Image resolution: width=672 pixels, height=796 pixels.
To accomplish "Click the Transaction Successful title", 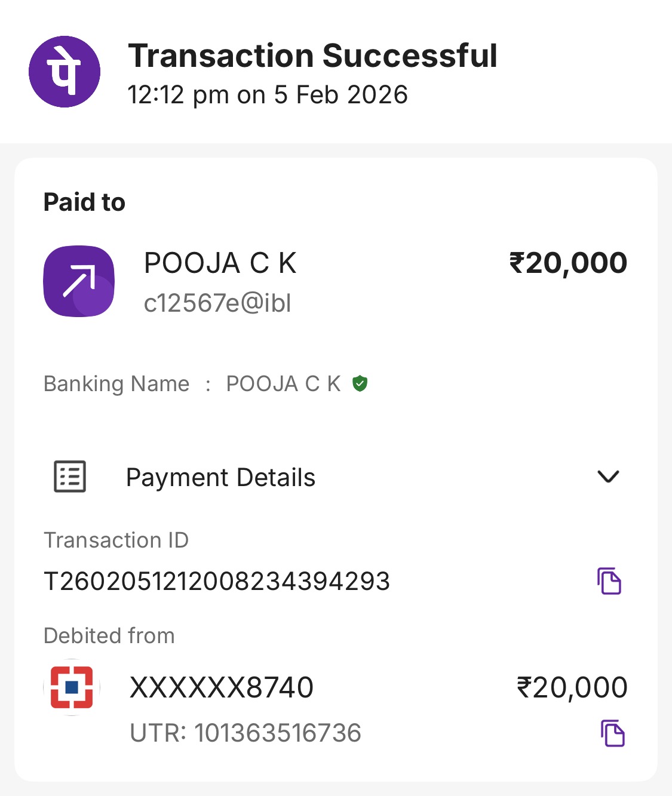I will pos(312,56).
